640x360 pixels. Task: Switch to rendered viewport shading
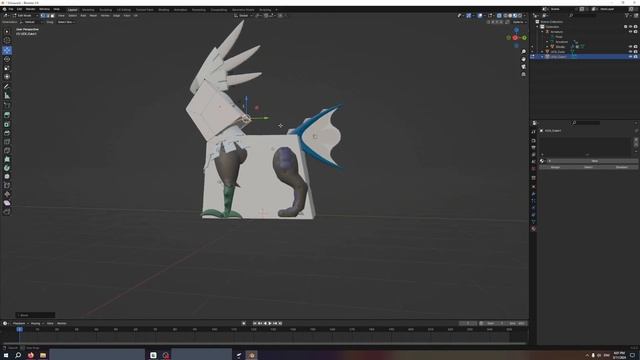(x=520, y=16)
